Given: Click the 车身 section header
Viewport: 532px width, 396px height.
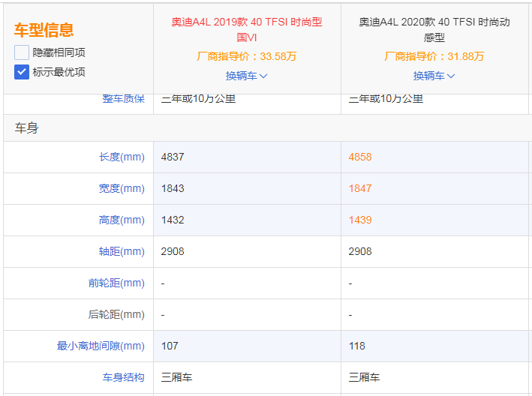Looking at the screenshot, I should click(26, 128).
